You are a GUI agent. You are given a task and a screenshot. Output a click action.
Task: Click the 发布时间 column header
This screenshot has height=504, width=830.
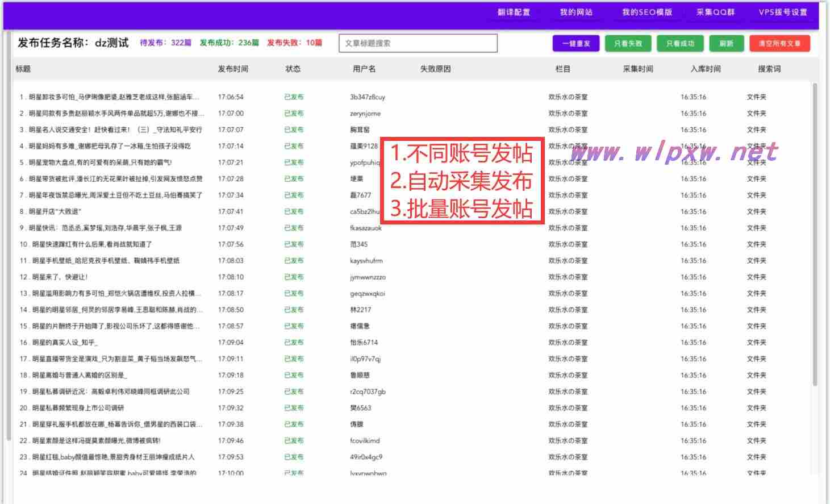tap(233, 69)
